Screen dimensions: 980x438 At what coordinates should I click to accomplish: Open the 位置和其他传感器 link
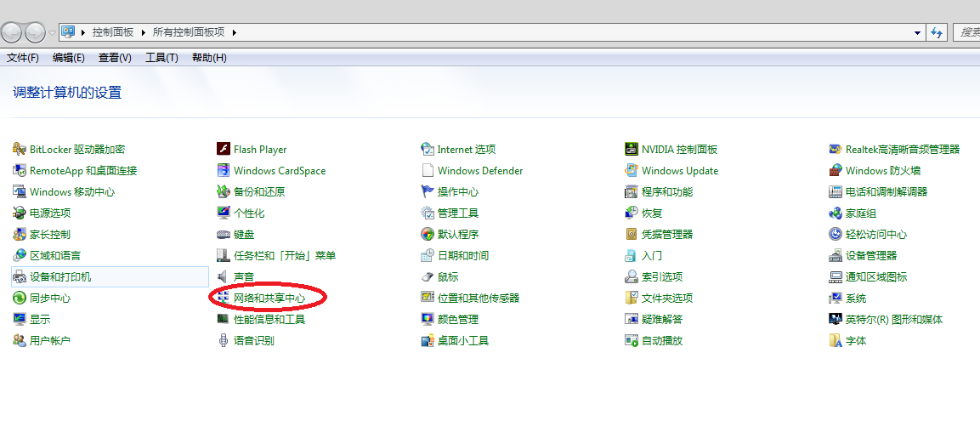pos(479,298)
